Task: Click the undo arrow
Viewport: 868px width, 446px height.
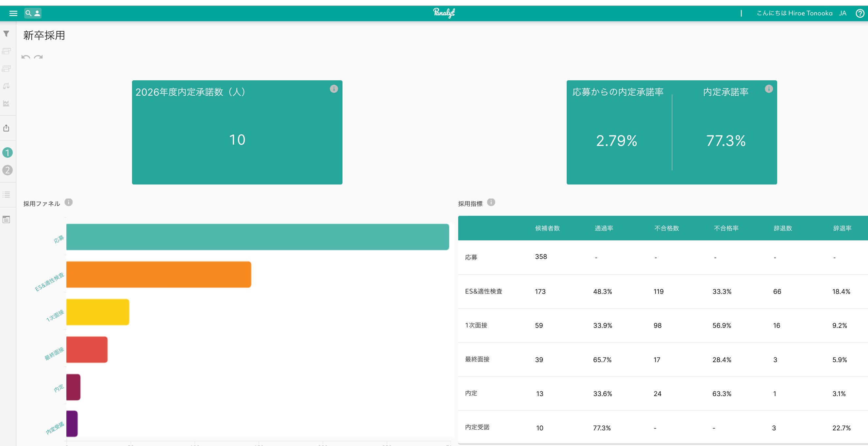Action: coord(25,57)
